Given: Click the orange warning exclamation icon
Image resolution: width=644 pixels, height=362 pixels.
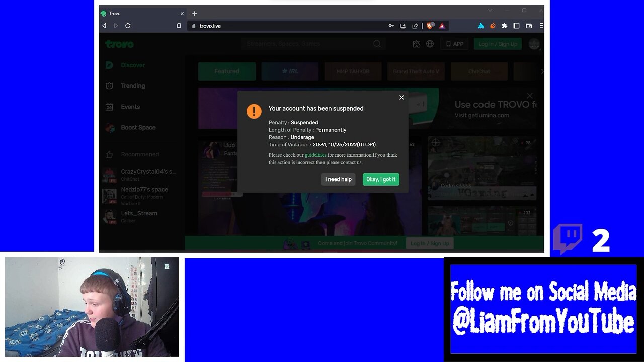Looking at the screenshot, I should (254, 111).
